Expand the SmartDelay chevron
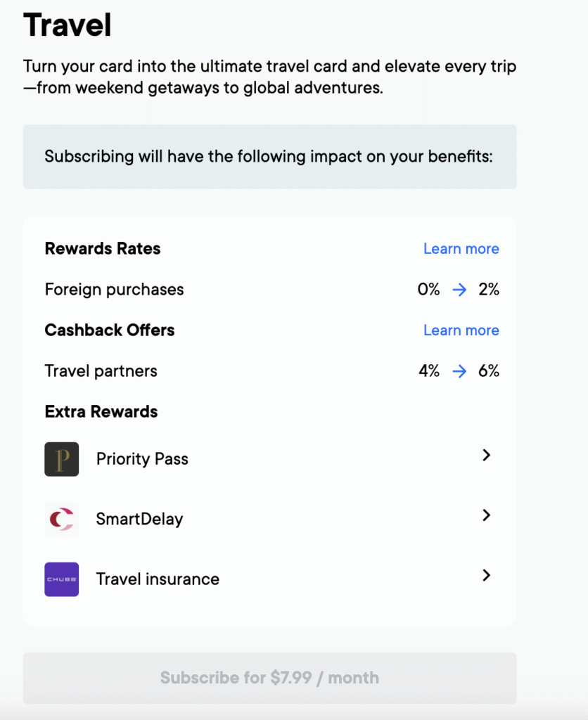Image resolution: width=588 pixels, height=720 pixels. click(486, 515)
